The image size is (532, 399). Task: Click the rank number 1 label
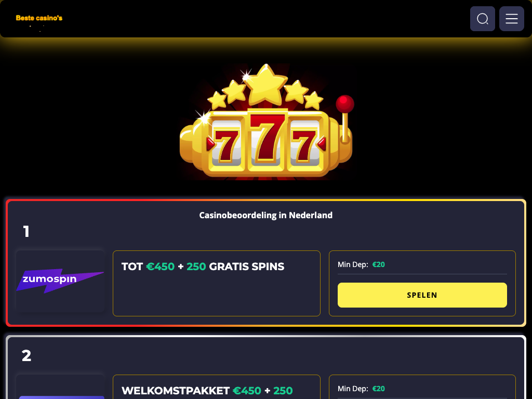(x=26, y=232)
